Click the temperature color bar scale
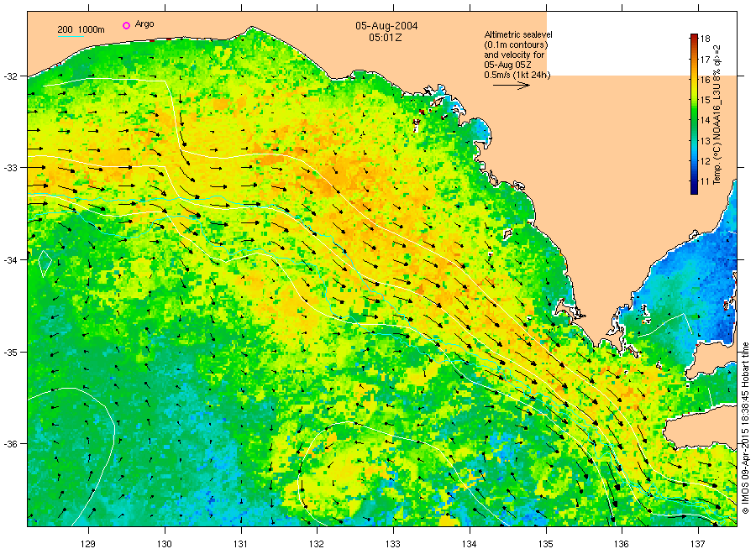Viewport: 756px width, 554px height. 694,114
